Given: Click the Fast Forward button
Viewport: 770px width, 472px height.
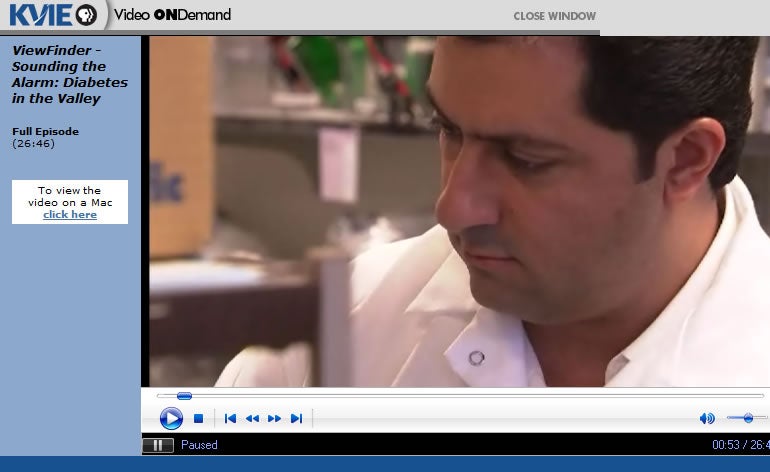Looking at the screenshot, I should click(274, 419).
